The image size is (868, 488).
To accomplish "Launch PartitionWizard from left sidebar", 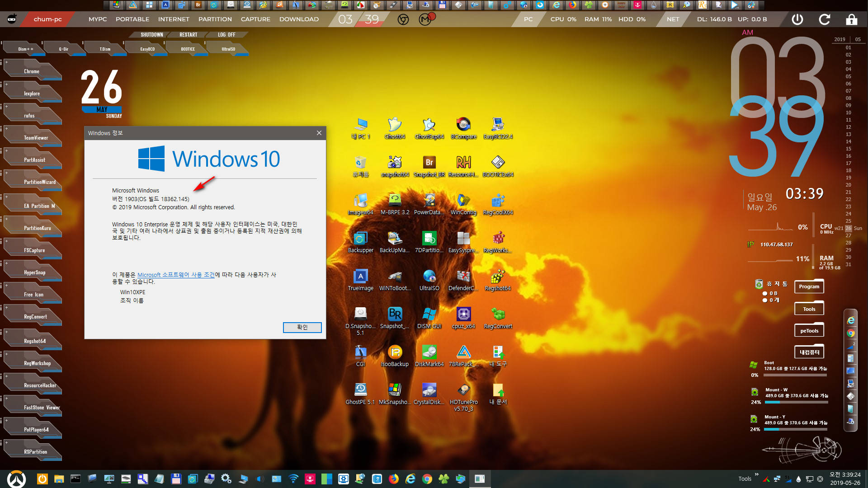I will pyautogui.click(x=33, y=182).
